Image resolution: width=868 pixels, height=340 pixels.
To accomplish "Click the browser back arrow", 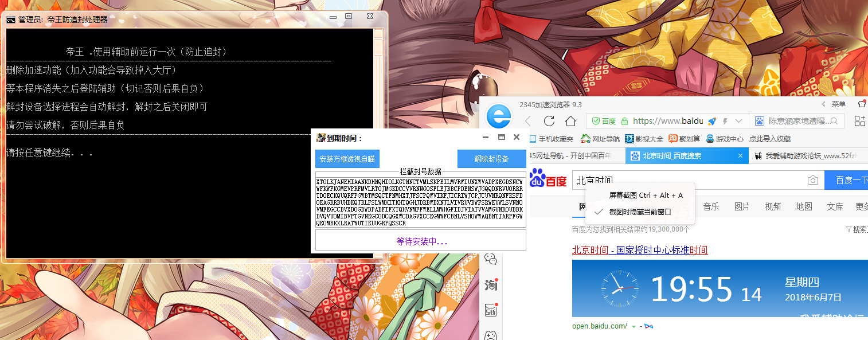I will click(x=528, y=121).
